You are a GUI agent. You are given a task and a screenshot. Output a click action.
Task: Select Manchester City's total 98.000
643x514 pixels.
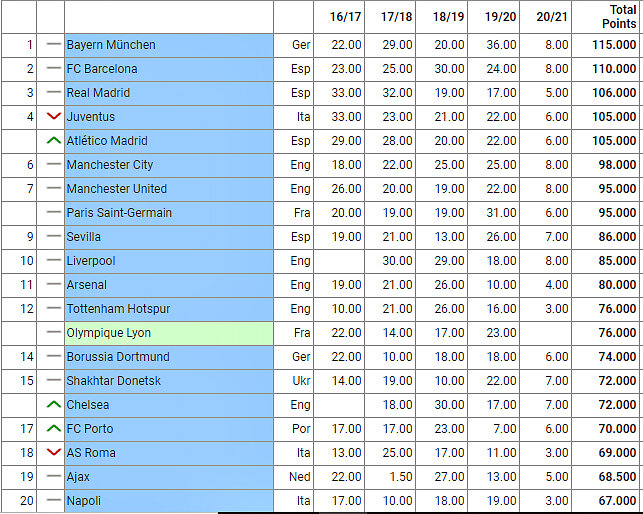tap(617, 164)
